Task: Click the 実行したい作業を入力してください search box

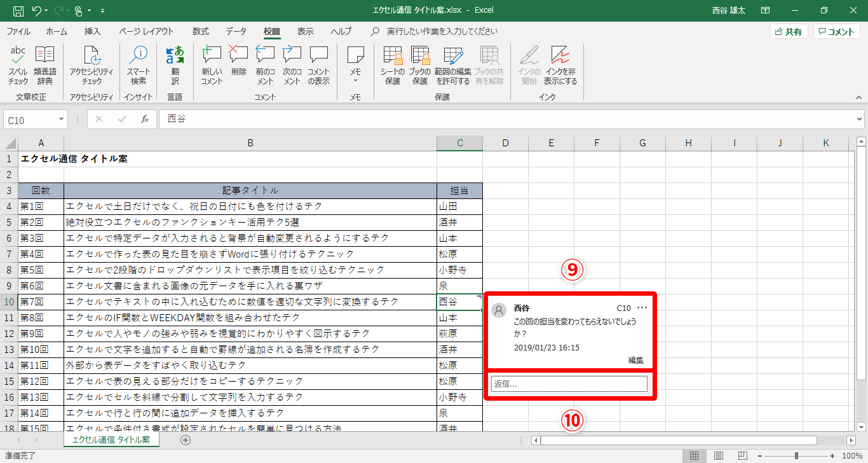Action: coord(442,31)
